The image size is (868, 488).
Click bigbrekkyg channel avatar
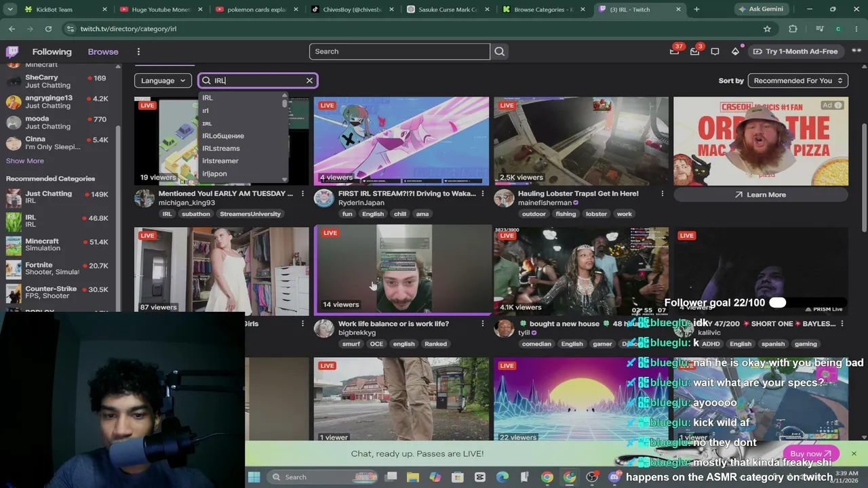[324, 329]
